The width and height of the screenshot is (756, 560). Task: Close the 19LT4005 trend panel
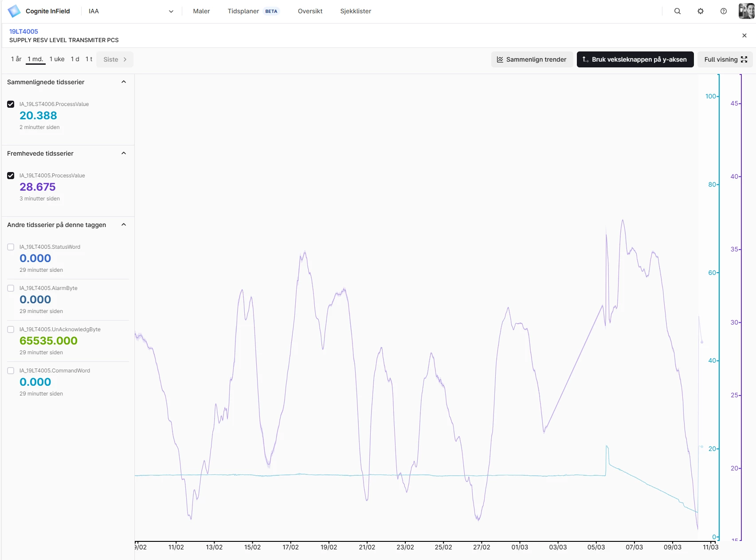[x=744, y=35]
